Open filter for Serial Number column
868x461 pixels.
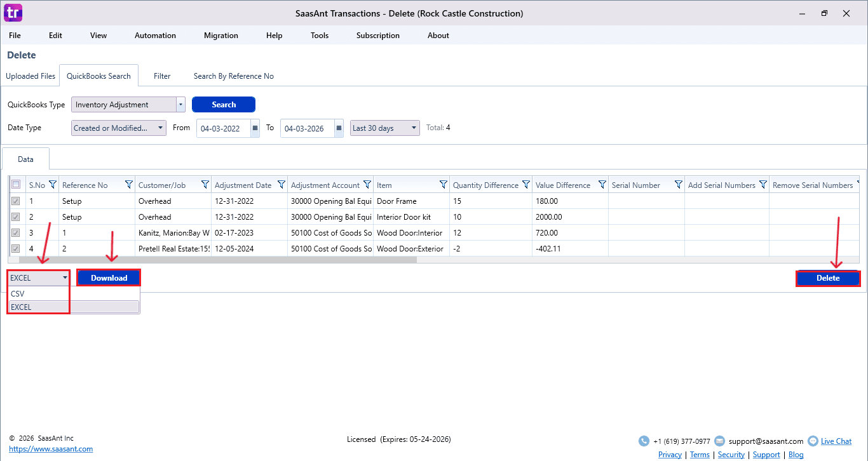coord(679,185)
